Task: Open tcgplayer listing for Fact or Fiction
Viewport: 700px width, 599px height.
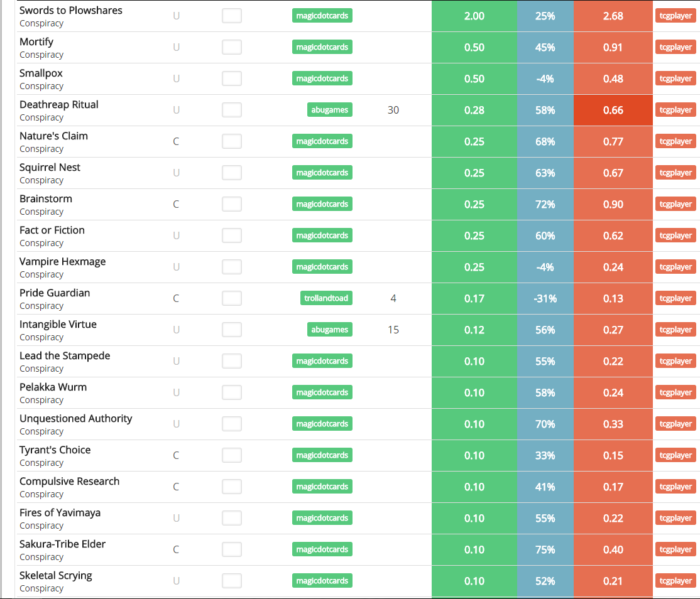Action: pyautogui.click(x=675, y=235)
